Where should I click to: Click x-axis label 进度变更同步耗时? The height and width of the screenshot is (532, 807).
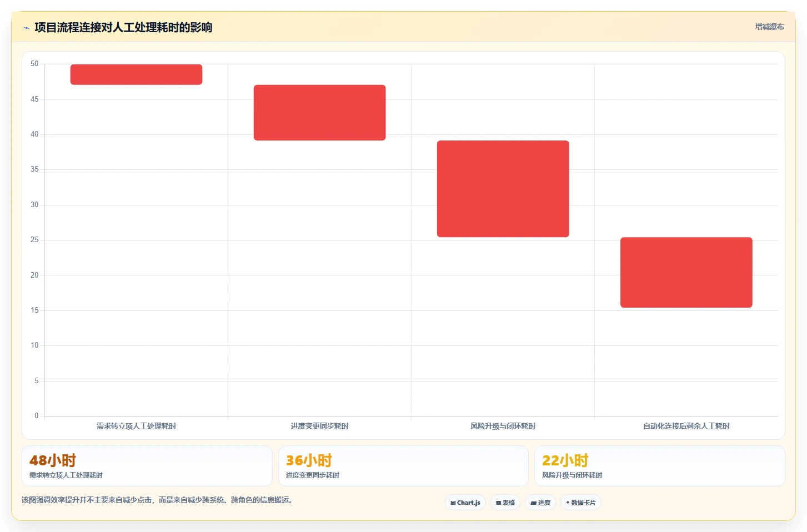pyautogui.click(x=319, y=426)
